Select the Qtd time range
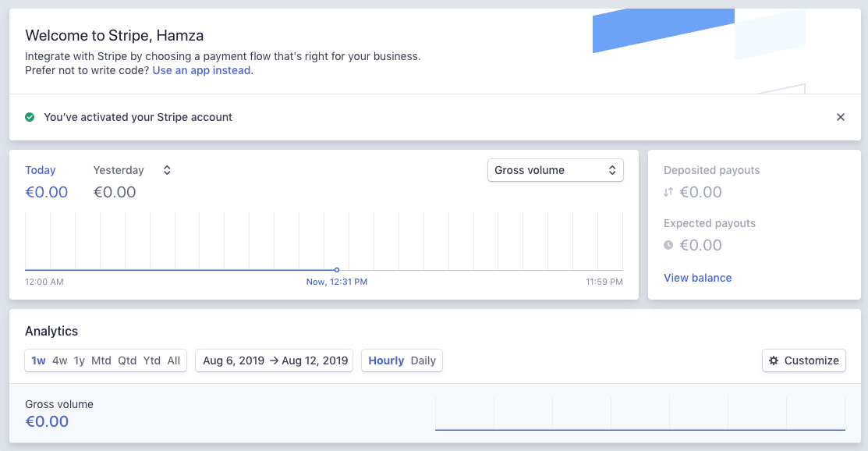Screen dimensions: 868x451 tap(127, 360)
